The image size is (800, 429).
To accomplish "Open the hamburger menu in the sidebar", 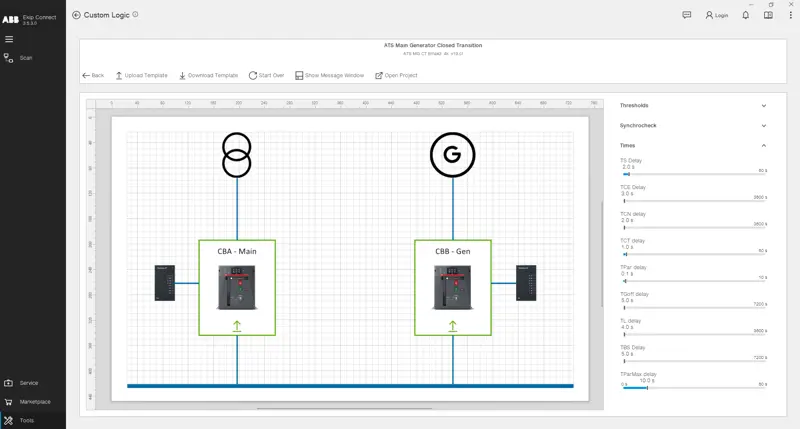I will [x=9, y=39].
